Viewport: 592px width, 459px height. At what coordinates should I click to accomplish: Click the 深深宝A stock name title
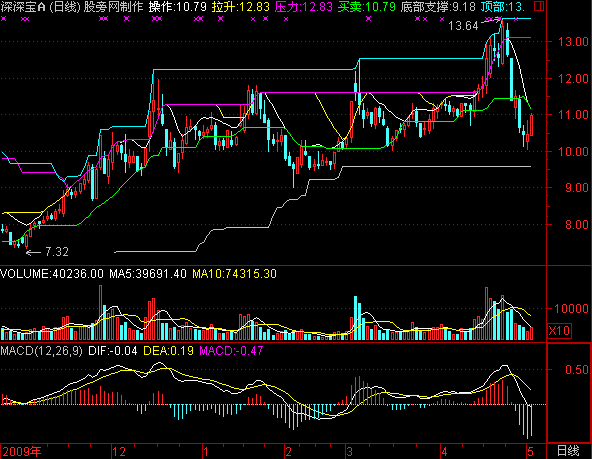click(x=23, y=6)
